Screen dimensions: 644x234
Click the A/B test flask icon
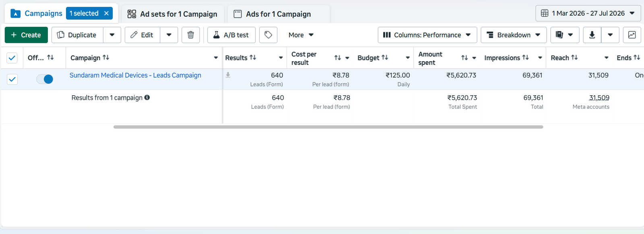pyautogui.click(x=216, y=35)
